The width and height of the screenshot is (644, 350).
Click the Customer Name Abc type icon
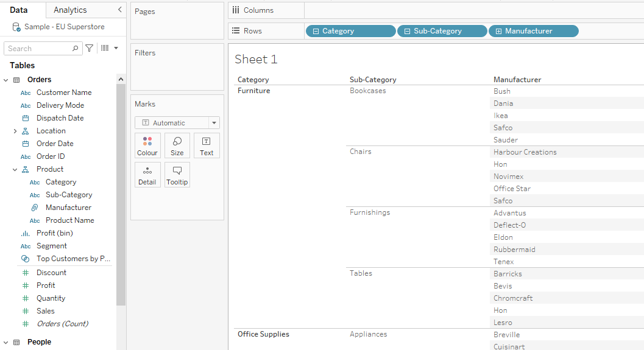(x=26, y=93)
